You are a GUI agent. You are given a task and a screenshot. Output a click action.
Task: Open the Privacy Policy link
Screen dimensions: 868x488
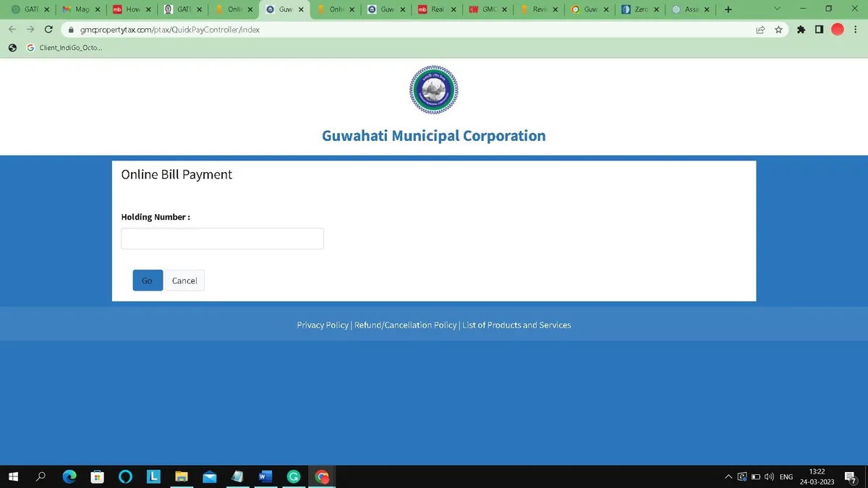(x=323, y=325)
